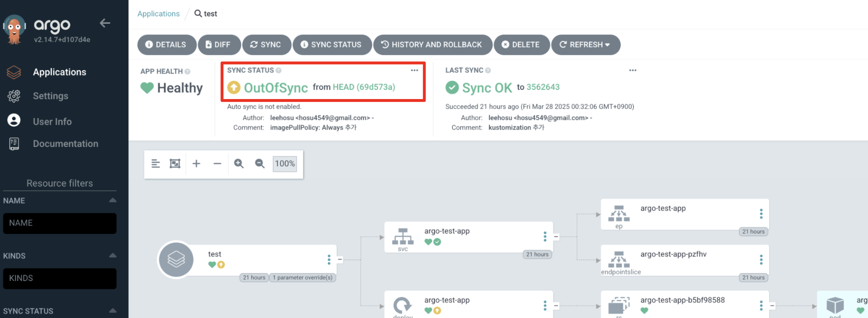
Task: Collapse children of test node
Action: [340, 260]
